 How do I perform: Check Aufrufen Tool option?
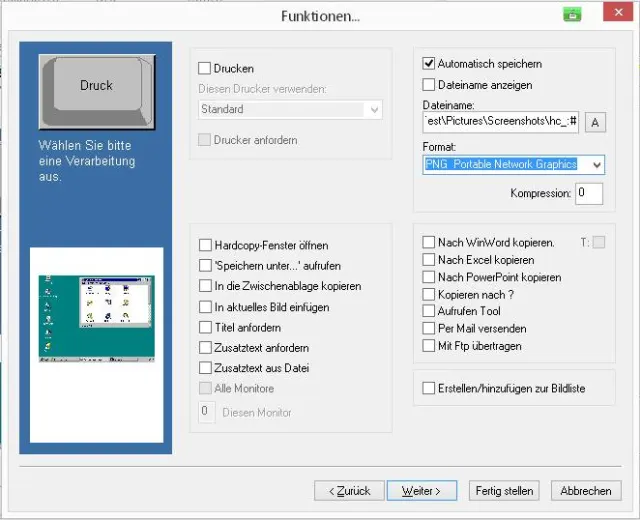click(429, 311)
